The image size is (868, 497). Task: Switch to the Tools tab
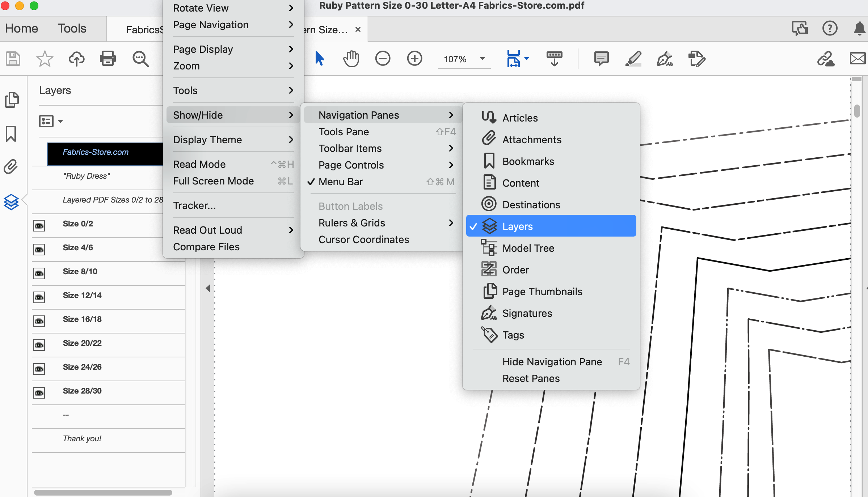[72, 28]
